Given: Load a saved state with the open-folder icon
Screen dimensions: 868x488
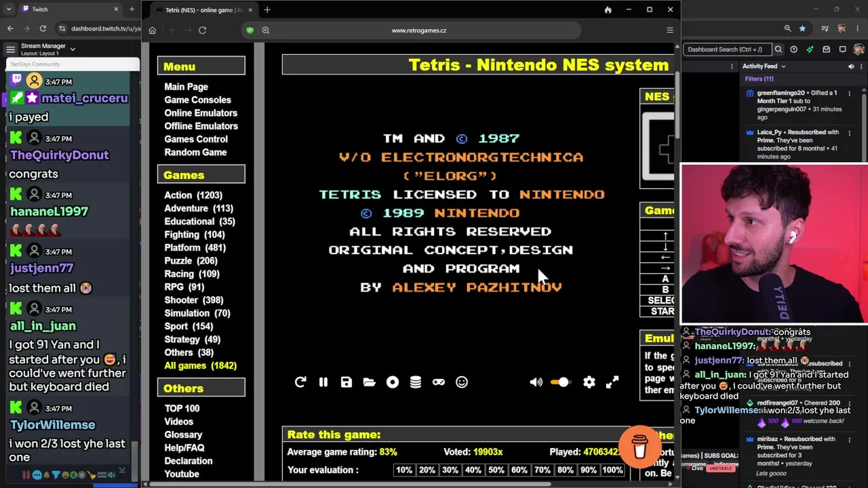Looking at the screenshot, I should (370, 382).
